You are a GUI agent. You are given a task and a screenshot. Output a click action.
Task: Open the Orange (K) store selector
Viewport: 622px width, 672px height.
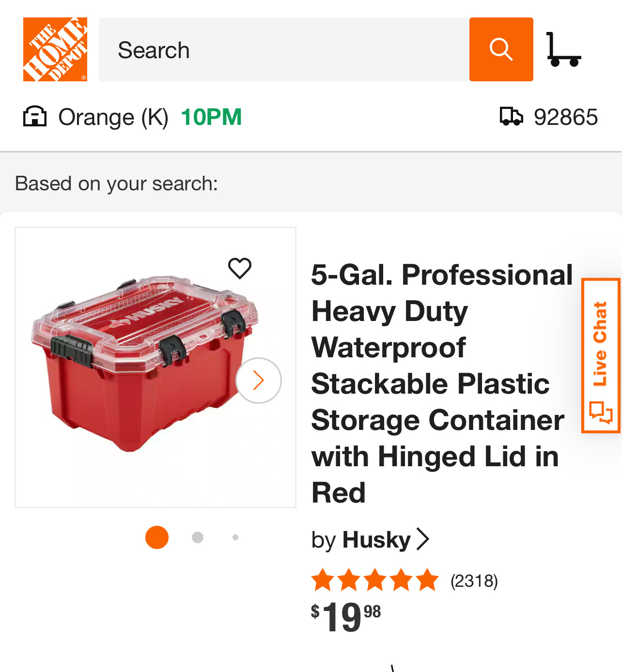pyautogui.click(x=113, y=117)
